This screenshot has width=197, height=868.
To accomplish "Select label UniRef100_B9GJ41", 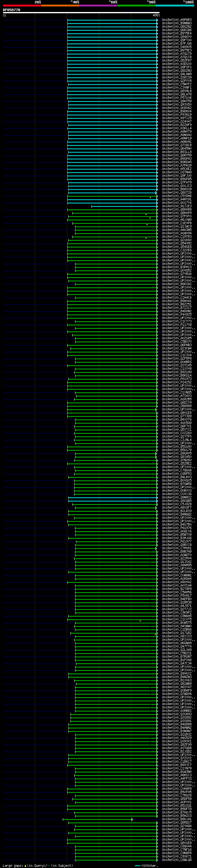I will (x=176, y=819).
